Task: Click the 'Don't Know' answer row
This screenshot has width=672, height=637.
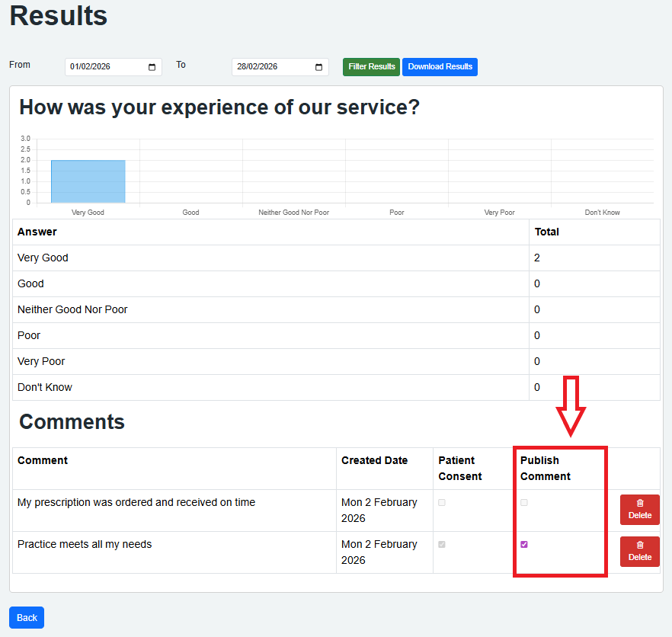Action: pyautogui.click(x=45, y=387)
